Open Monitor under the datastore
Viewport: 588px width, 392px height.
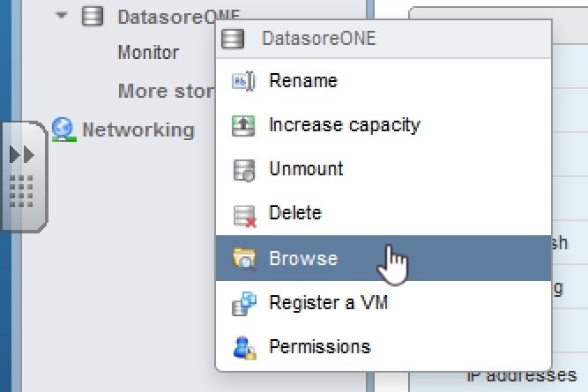148,53
